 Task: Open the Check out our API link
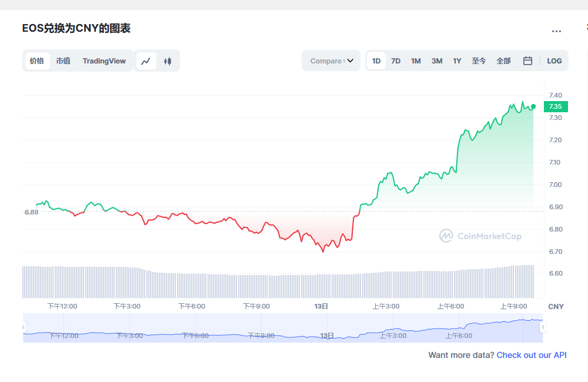(532, 355)
